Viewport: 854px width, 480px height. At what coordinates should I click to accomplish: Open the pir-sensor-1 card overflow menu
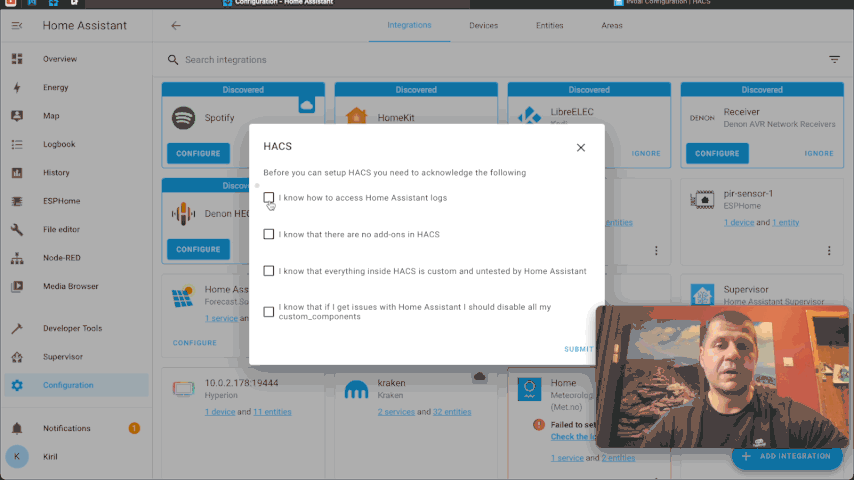pyautogui.click(x=829, y=251)
